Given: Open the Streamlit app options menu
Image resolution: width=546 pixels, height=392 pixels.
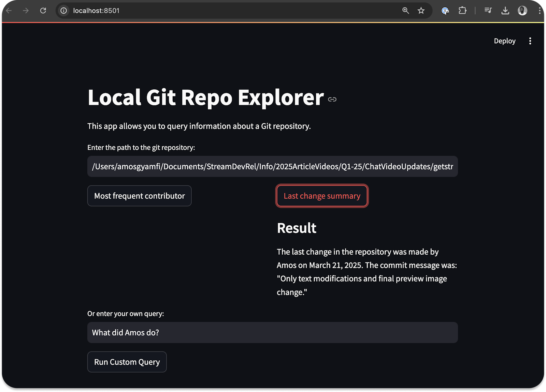Looking at the screenshot, I should pos(530,41).
